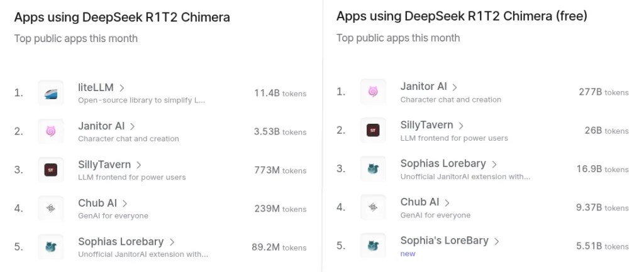Click 'Apps using DeepSeek R1T2 Chimera (free)' heading
The width and height of the screenshot is (644, 272).
462,16
